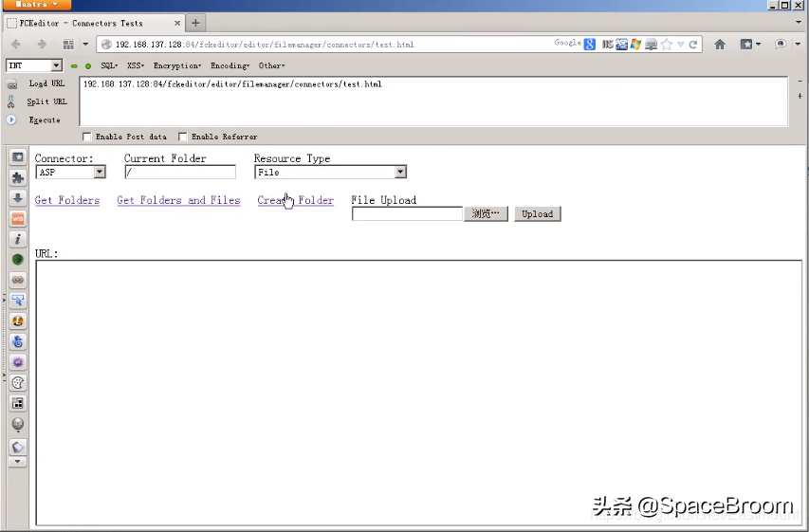
Task: Click the server network icon in address bar
Action: click(x=652, y=45)
